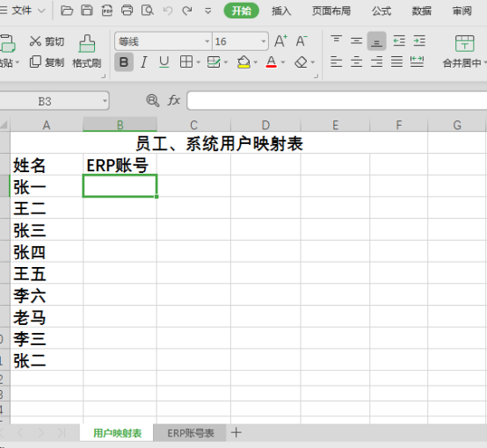Image resolution: width=487 pixels, height=448 pixels.
Task: Switch to the 公式 ribbon tab
Action: (x=382, y=11)
